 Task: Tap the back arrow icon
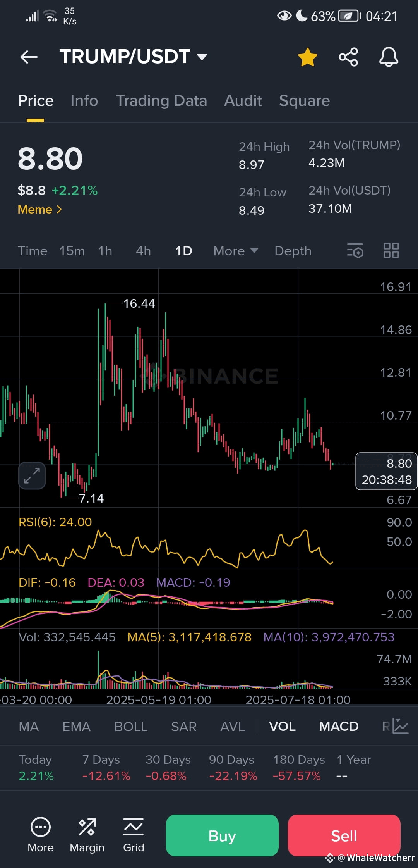click(29, 57)
